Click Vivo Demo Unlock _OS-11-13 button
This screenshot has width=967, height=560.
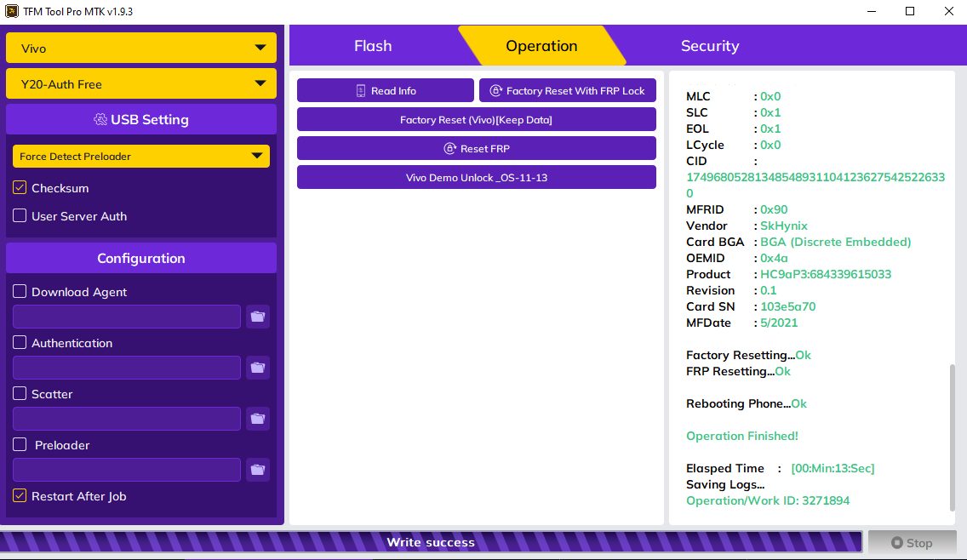pyautogui.click(x=476, y=178)
